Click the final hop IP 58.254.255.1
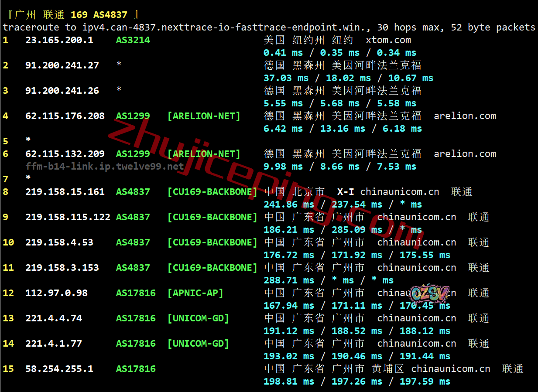 59,369
